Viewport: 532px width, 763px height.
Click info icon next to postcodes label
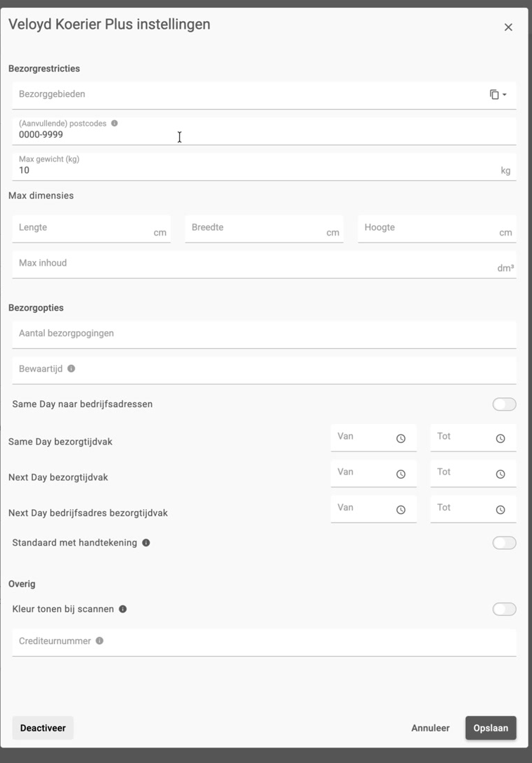(x=115, y=123)
